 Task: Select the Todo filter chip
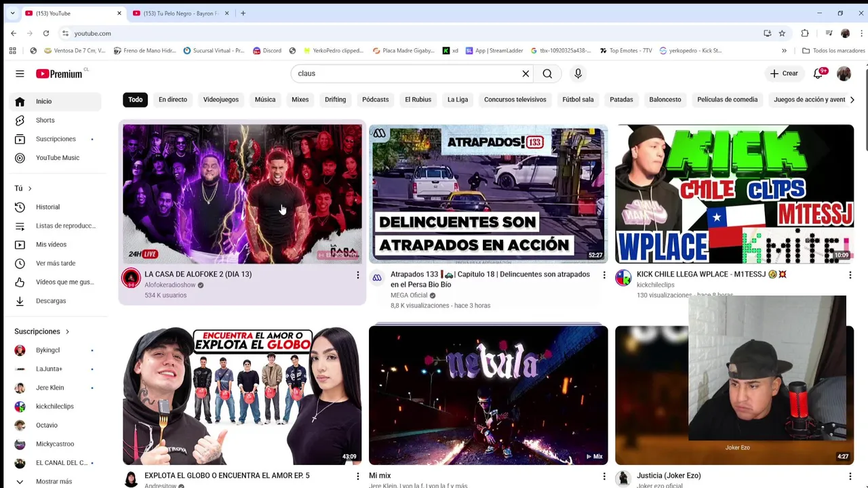pyautogui.click(x=136, y=100)
